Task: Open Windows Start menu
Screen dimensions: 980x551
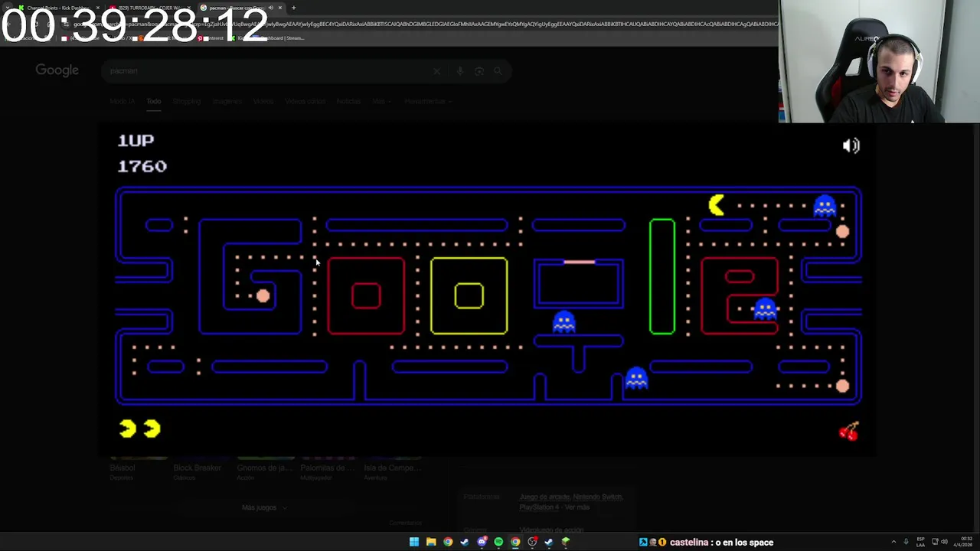Action: [x=414, y=542]
